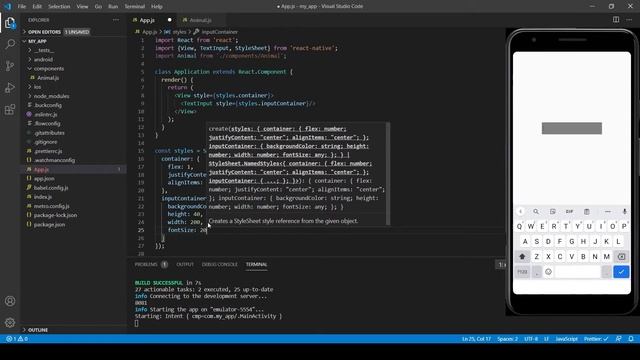Tap the ?123 symbols key

pos(522,272)
